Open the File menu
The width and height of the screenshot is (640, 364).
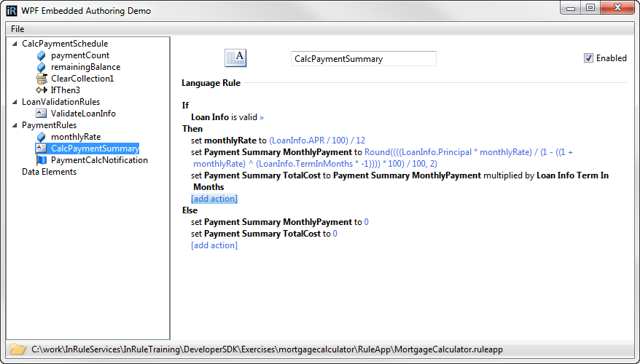point(17,28)
